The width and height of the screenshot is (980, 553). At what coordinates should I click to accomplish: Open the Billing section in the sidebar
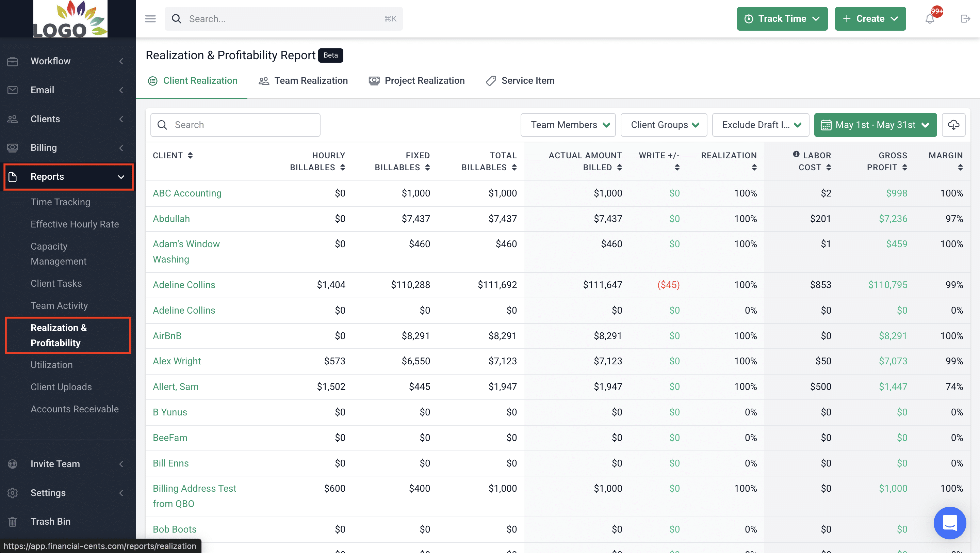tap(43, 148)
